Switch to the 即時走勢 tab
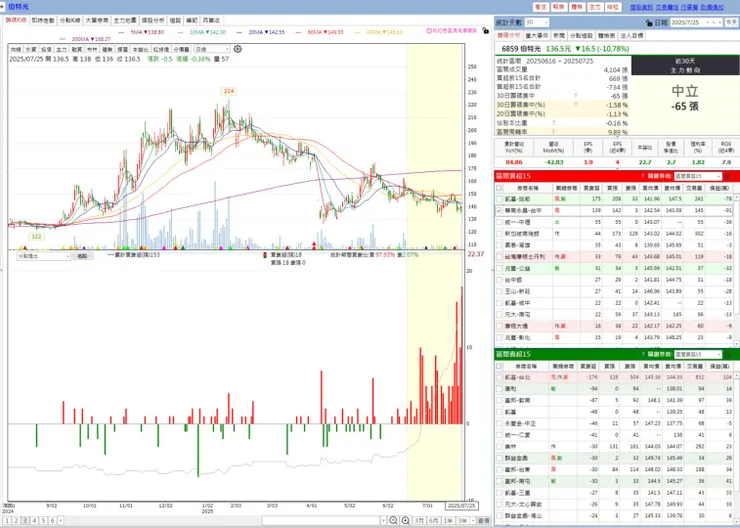The height and width of the screenshot is (528, 740). click(43, 20)
